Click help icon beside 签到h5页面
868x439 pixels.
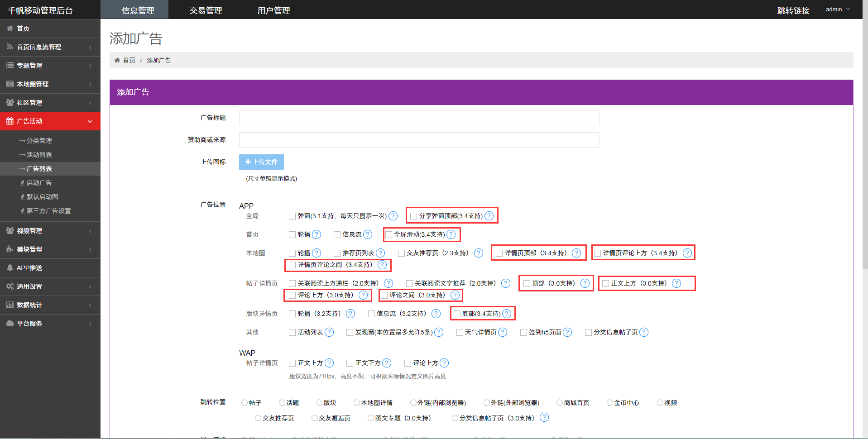click(567, 332)
